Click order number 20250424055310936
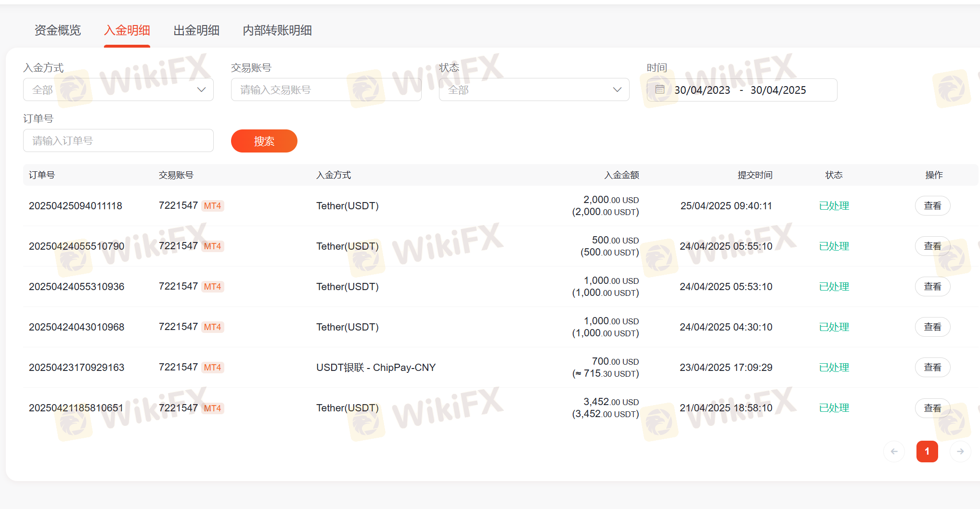The height and width of the screenshot is (509, 980). [x=77, y=287]
